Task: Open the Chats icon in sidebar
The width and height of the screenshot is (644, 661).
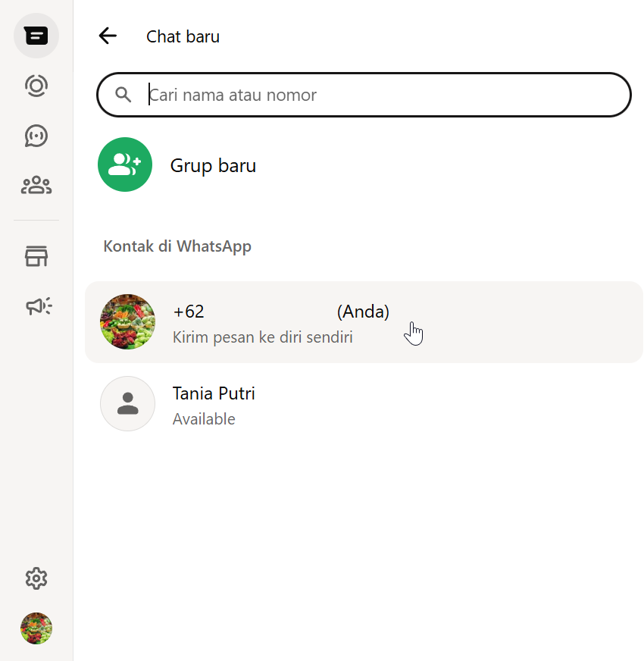Action: [36, 36]
